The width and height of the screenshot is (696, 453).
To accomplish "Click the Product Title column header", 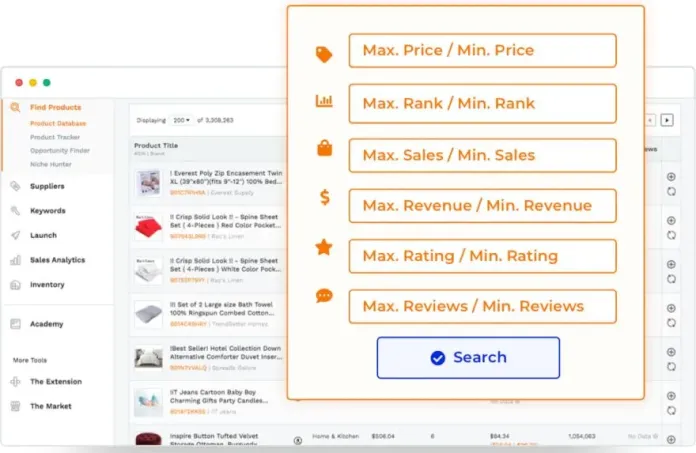I will coord(156,146).
